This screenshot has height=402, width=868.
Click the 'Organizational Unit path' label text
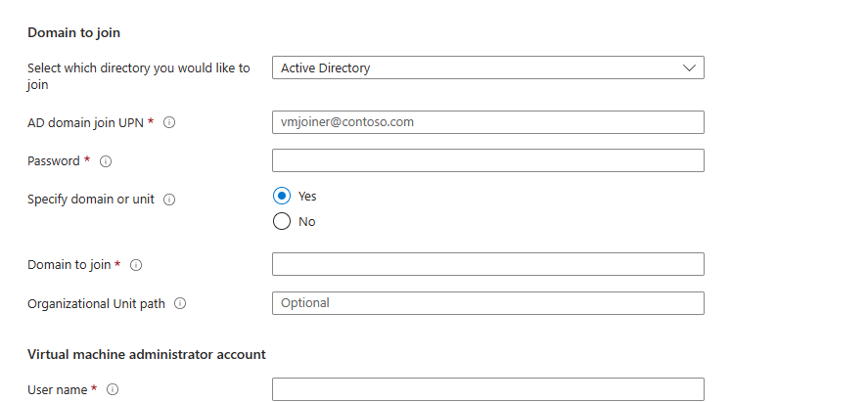[96, 304]
